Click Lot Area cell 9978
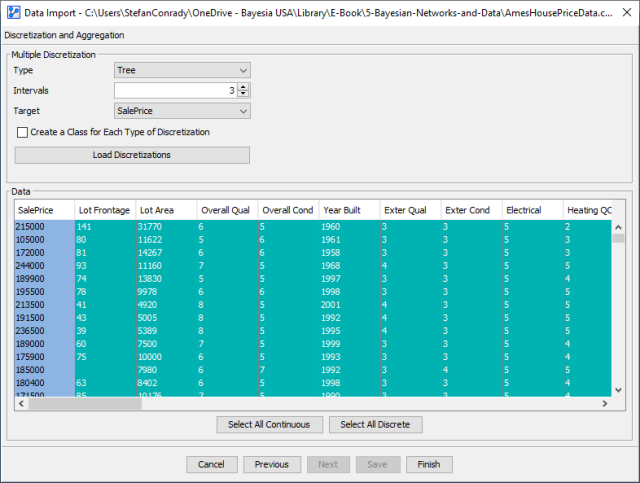Viewport: 640px width, 483px height. pyautogui.click(x=167, y=292)
